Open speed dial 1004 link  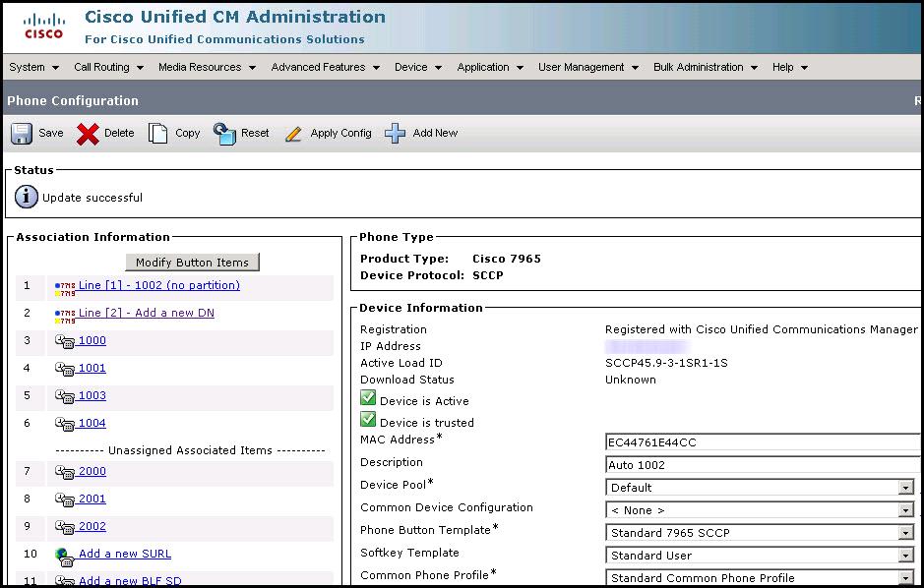click(92, 423)
